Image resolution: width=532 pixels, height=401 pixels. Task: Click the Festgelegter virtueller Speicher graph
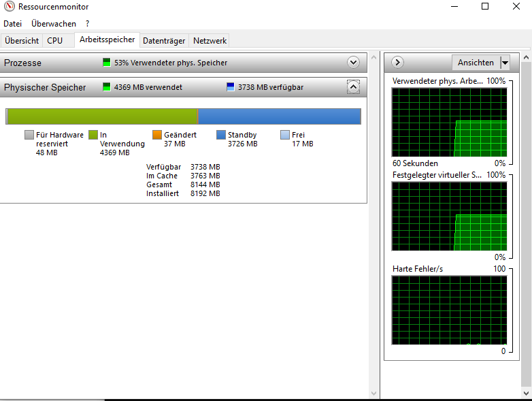pos(449,216)
